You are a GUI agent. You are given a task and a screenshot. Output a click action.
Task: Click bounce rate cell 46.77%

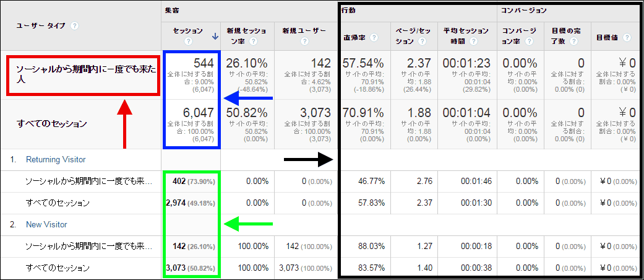coord(372,182)
